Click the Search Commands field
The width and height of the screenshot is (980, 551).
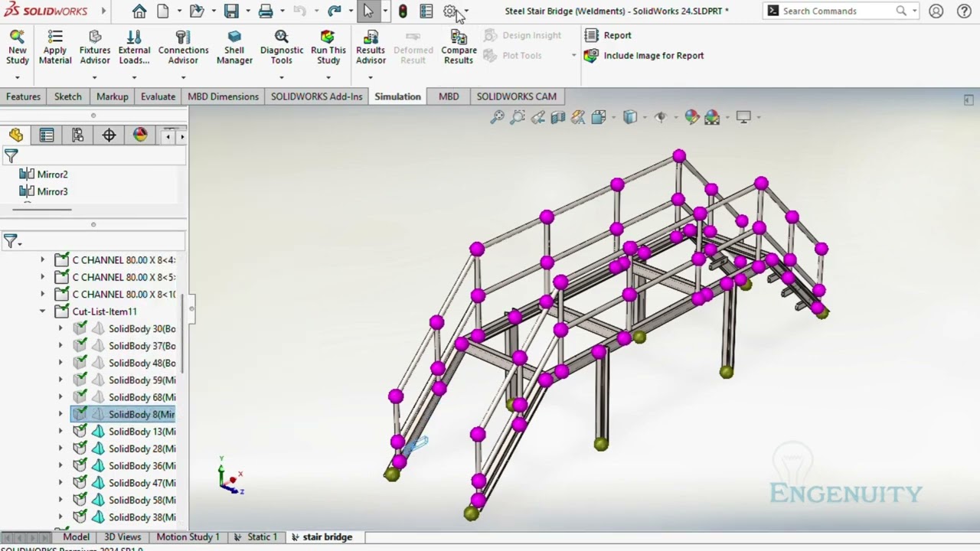coord(838,11)
